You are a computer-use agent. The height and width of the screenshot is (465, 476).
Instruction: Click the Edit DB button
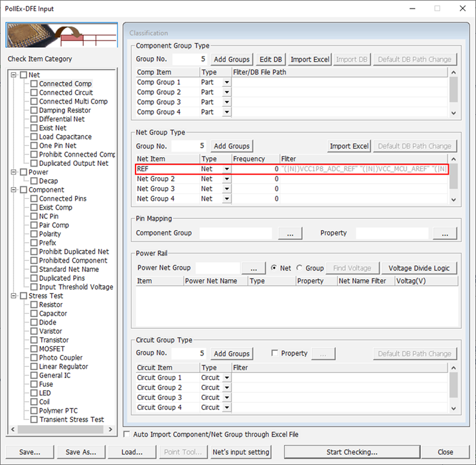pyautogui.click(x=270, y=59)
